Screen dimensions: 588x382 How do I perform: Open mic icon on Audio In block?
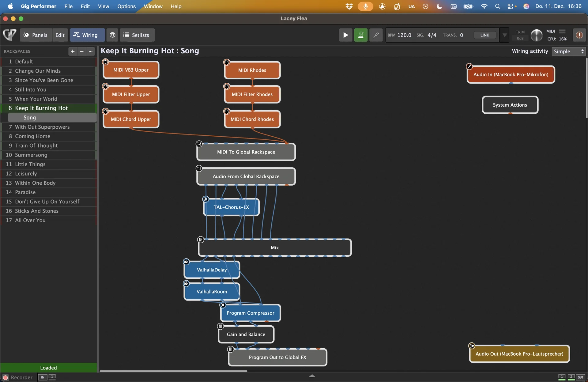(469, 66)
